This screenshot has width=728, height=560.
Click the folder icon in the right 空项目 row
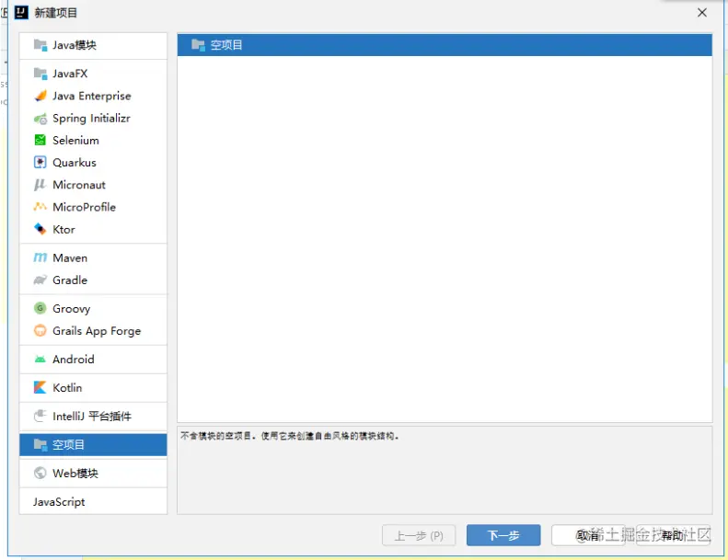pyautogui.click(x=198, y=45)
